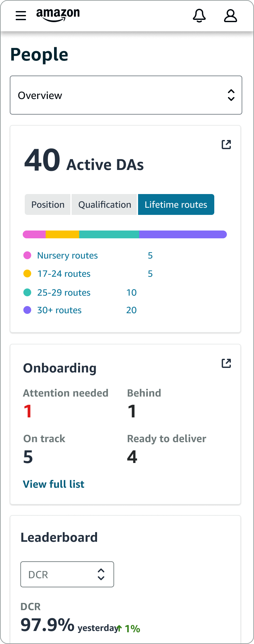
Task: Expand the Overview selector chevron
Action: [231, 95]
